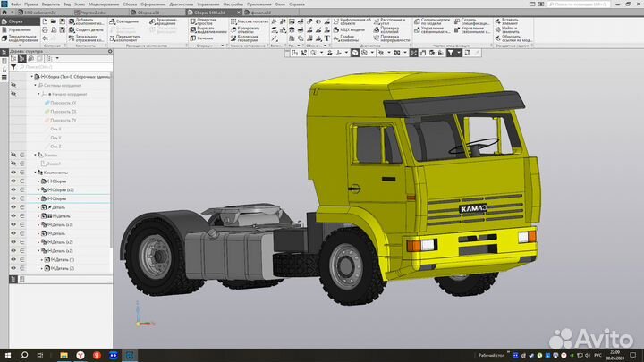Expand the (+)Деталь (x3) node
The width and height of the screenshot is (644, 362).
(38, 224)
